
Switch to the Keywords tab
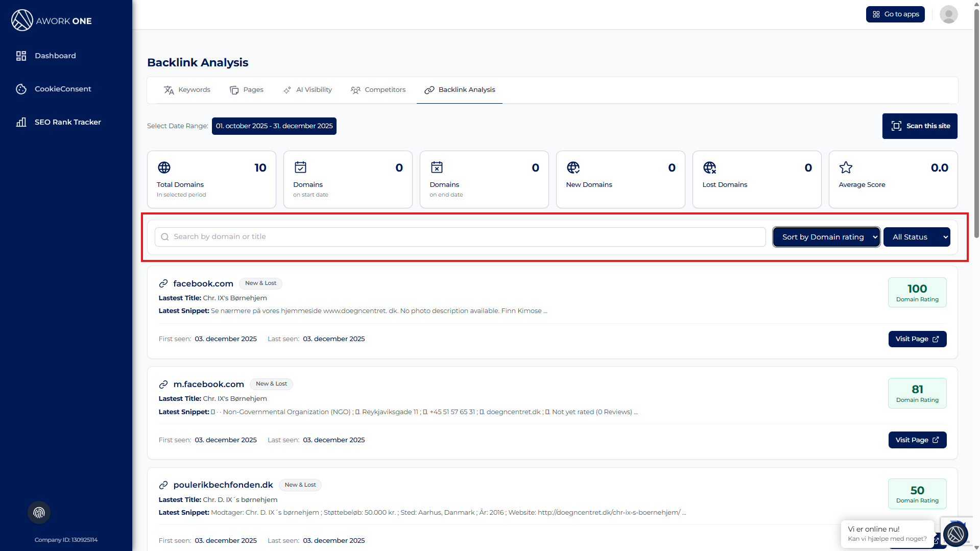tap(187, 90)
